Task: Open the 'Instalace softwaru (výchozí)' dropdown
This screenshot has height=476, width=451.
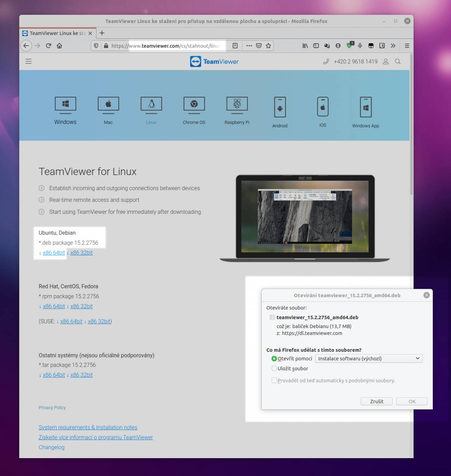Action: (x=369, y=359)
